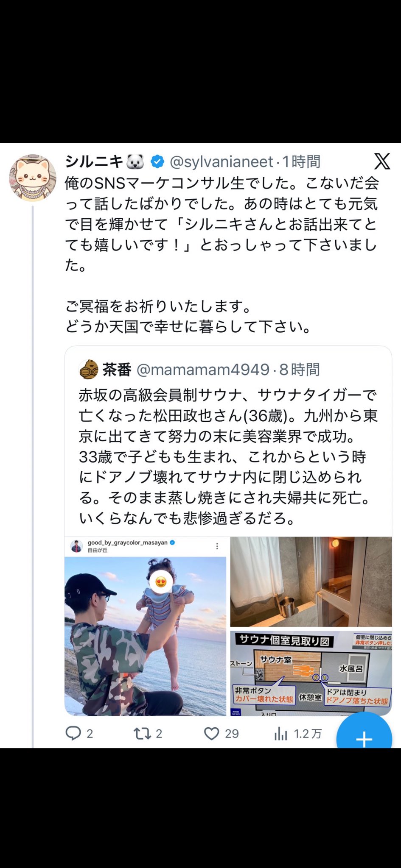Open @mamamam4949 handle link
Screen dimensions: 401x868
[x=203, y=370]
